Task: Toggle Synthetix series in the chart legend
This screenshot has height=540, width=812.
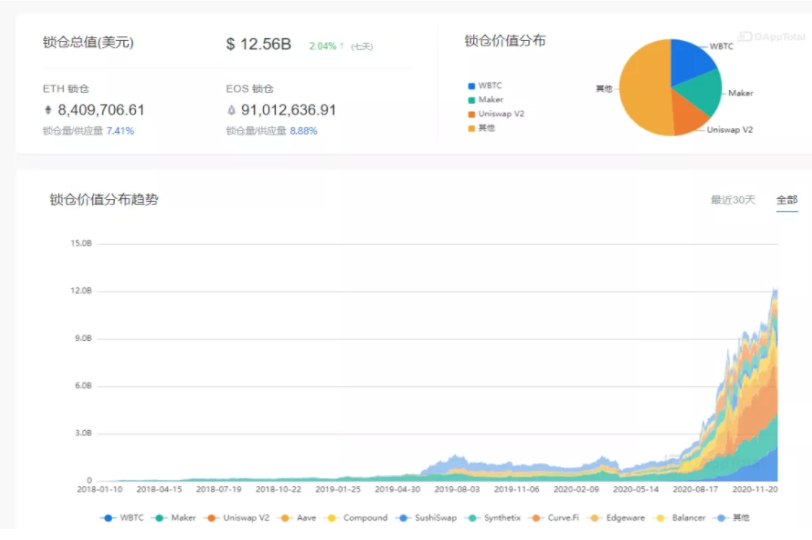Action: coord(494,518)
